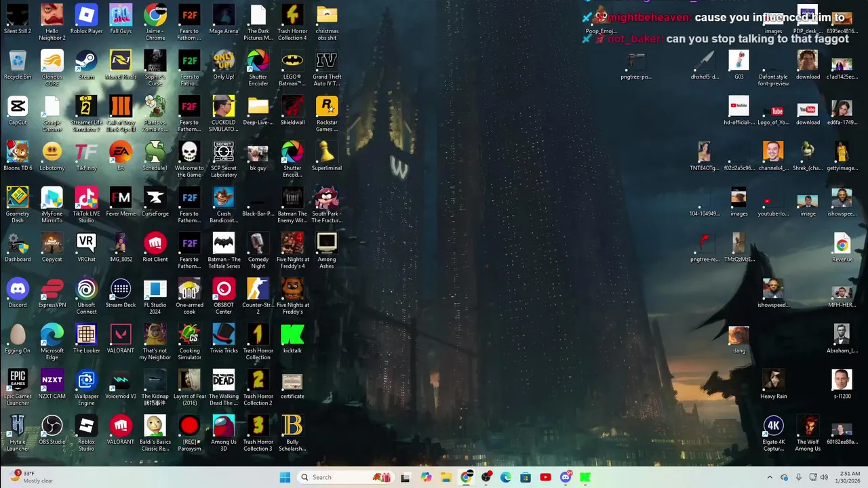
Task: Open the Steam desktop shortcut
Action: 86,66
